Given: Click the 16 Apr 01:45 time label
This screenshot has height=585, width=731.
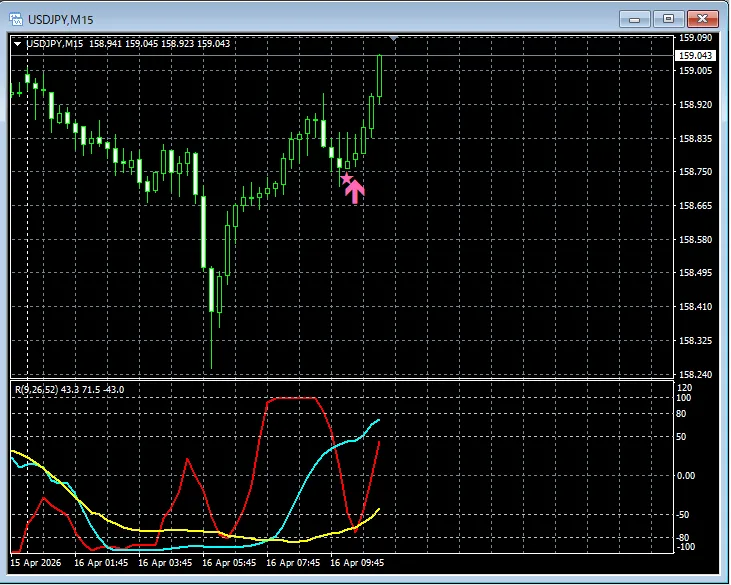Looking at the screenshot, I should pos(101,563).
